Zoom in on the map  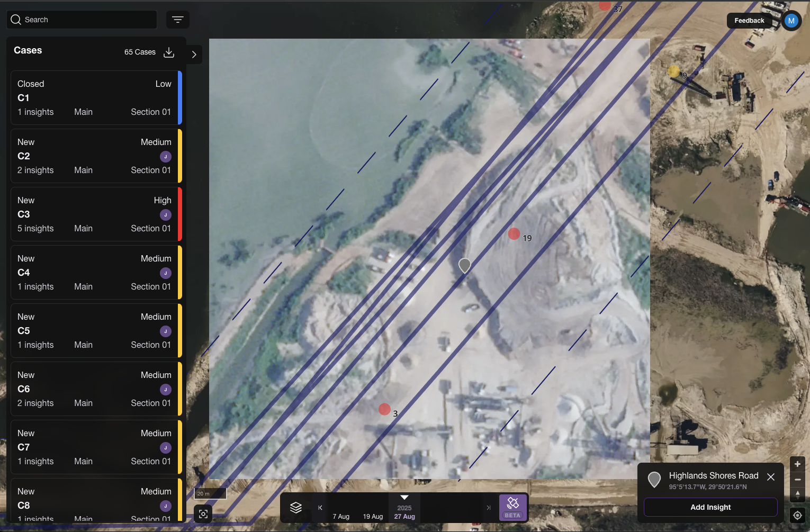tap(797, 464)
